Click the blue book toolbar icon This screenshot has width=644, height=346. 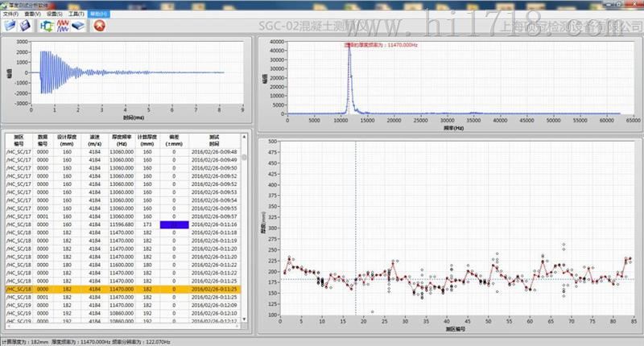pos(78,27)
